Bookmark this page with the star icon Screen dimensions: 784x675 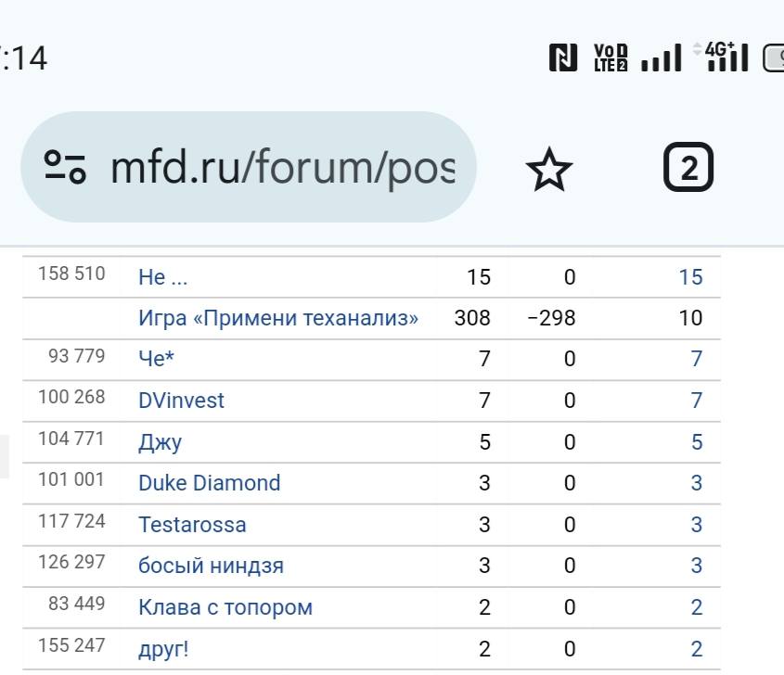pos(549,169)
